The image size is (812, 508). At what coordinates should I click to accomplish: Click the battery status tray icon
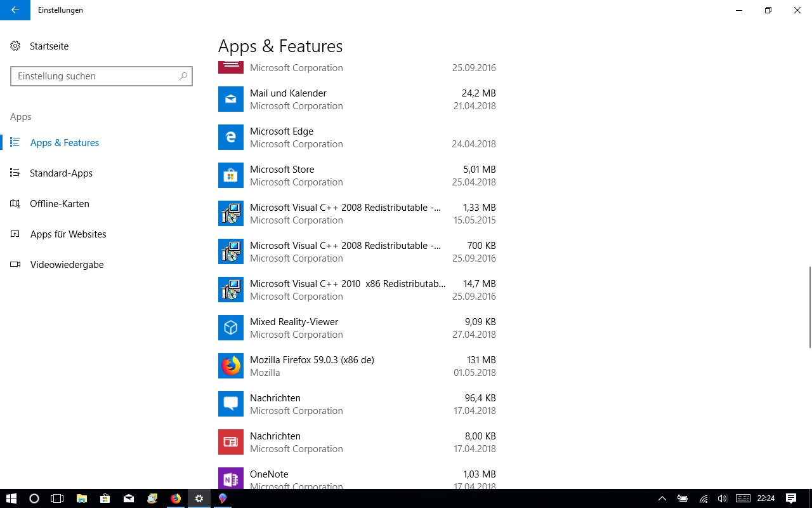(x=683, y=498)
